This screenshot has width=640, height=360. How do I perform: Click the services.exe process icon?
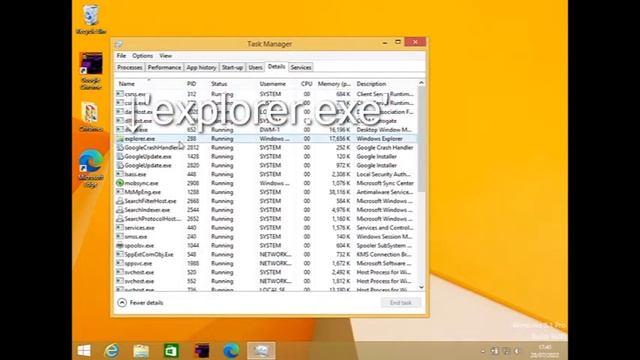(120, 228)
